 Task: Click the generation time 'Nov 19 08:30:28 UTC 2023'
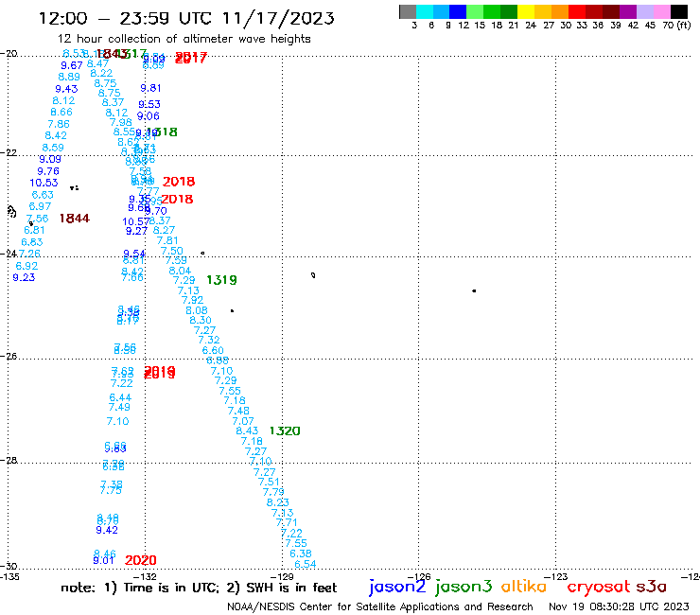(x=619, y=607)
